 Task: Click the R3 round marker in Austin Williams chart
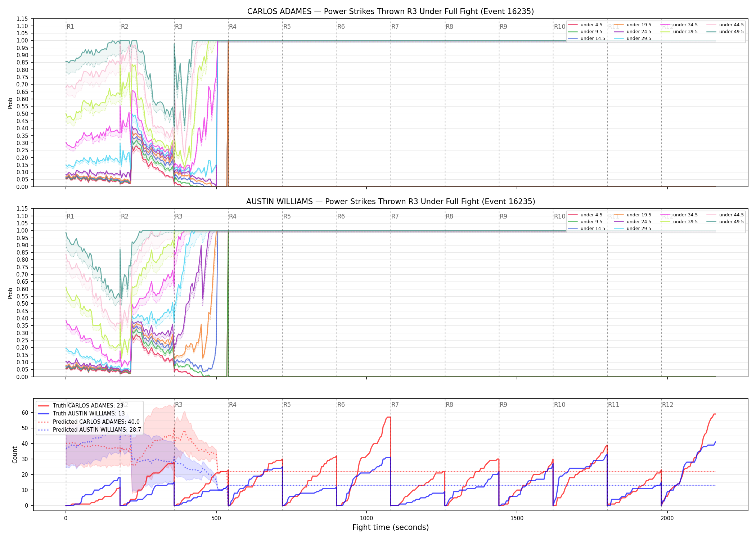[x=179, y=216]
